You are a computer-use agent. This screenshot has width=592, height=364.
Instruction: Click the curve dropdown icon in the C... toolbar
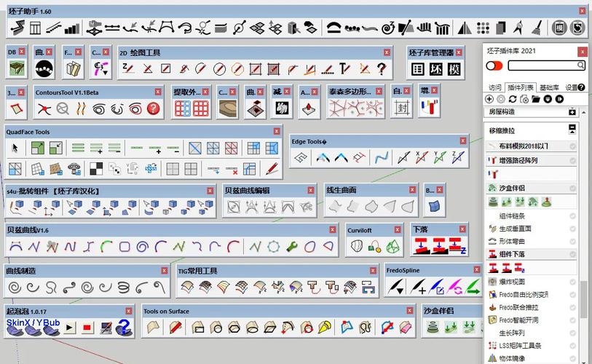coord(100,68)
